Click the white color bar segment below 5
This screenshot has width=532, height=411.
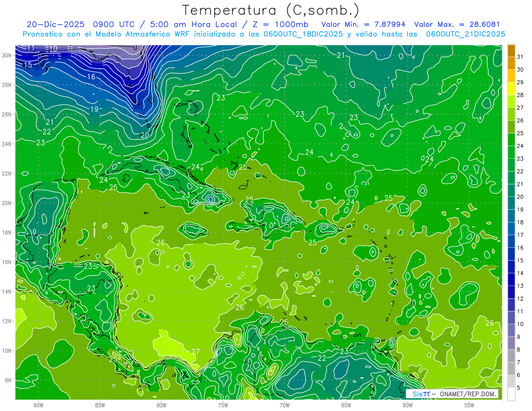coord(511,394)
